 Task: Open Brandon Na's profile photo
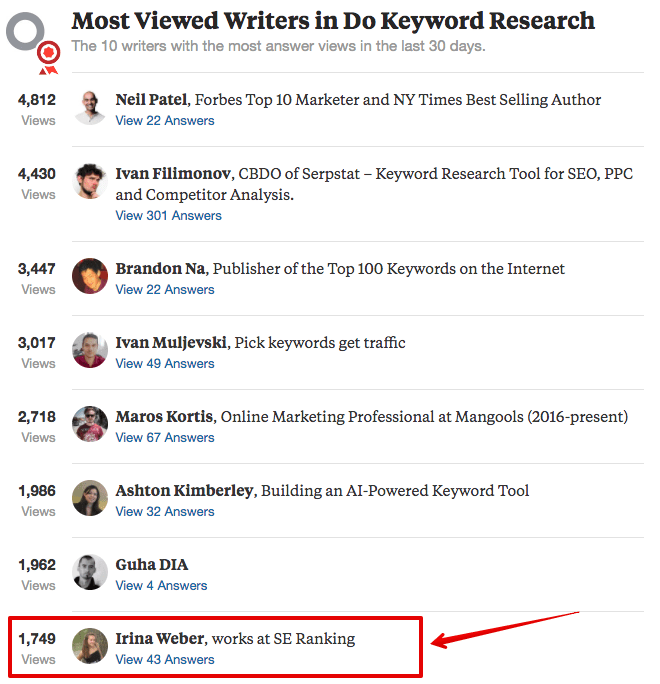point(90,276)
